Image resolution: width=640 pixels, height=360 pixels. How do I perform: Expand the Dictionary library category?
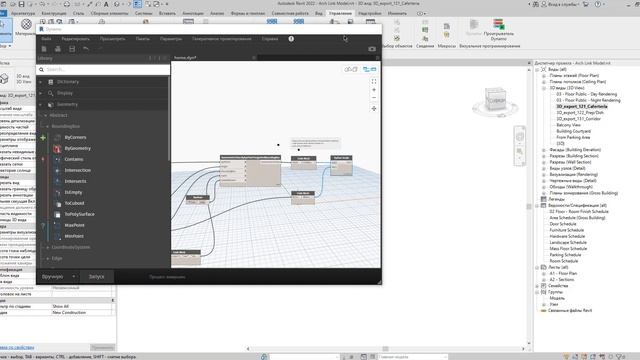pyautogui.click(x=40, y=82)
